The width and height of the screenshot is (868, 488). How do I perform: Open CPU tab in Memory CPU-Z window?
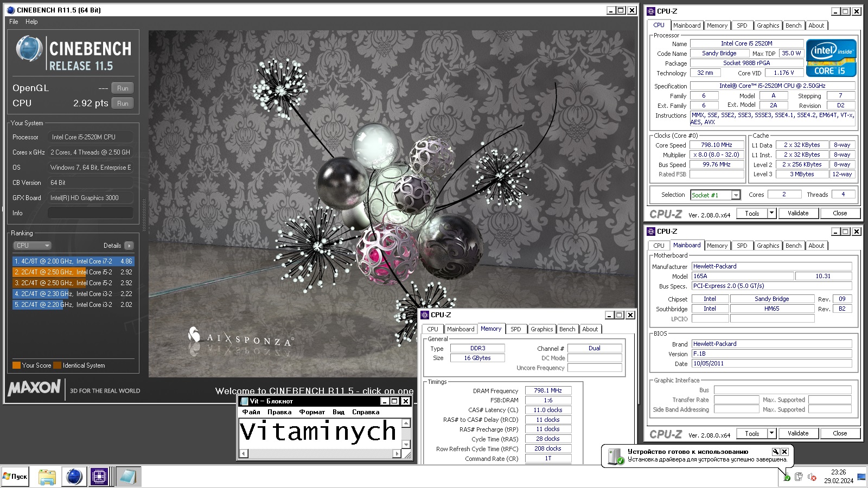pos(432,329)
